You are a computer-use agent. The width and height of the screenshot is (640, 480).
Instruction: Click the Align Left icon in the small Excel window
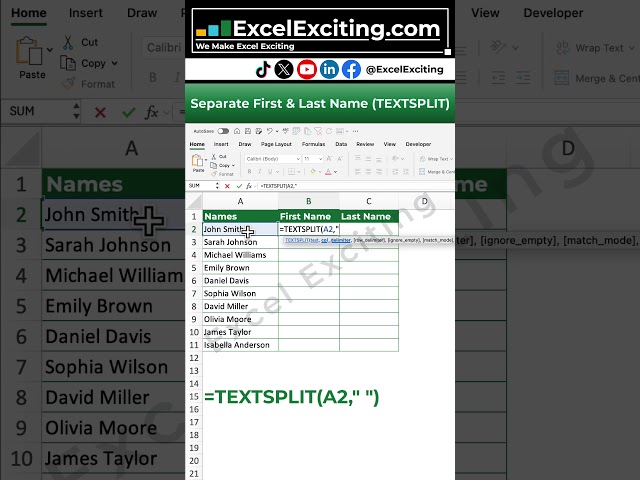point(358,172)
